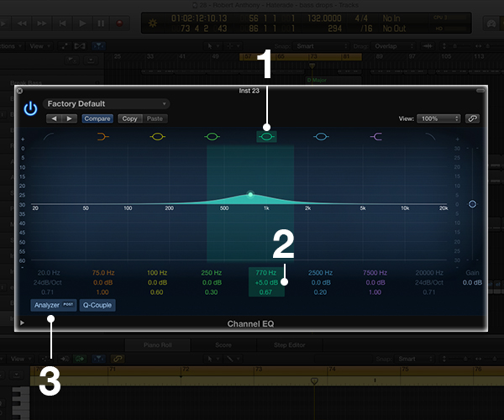
Task: Click the green MIDI Out icon in Piano Roll
Action: click(x=80, y=359)
